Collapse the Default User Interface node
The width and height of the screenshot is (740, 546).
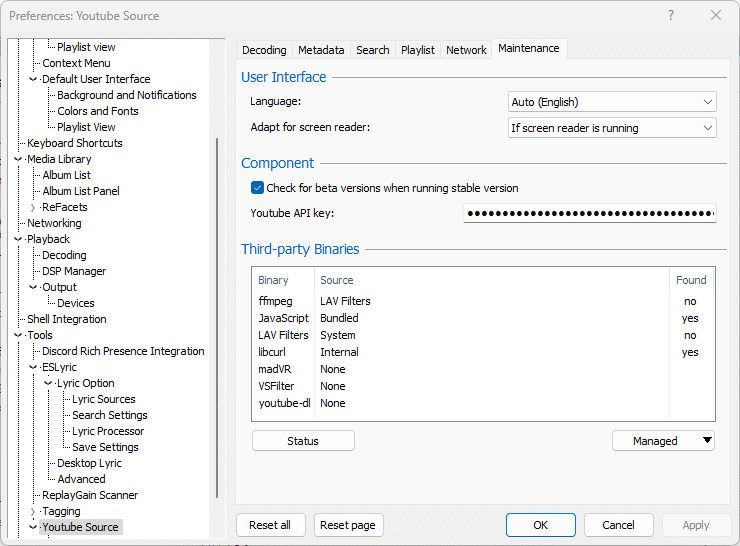[33, 79]
